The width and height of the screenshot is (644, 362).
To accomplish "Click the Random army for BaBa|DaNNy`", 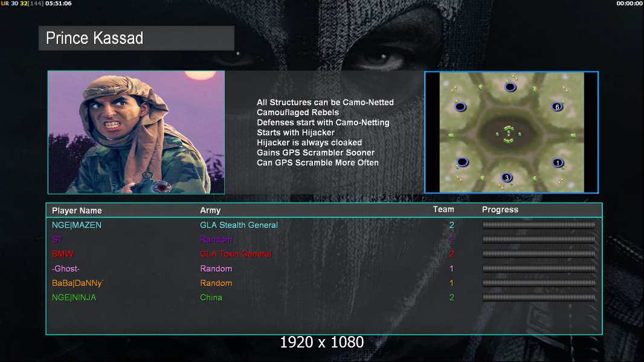I will point(216,283).
